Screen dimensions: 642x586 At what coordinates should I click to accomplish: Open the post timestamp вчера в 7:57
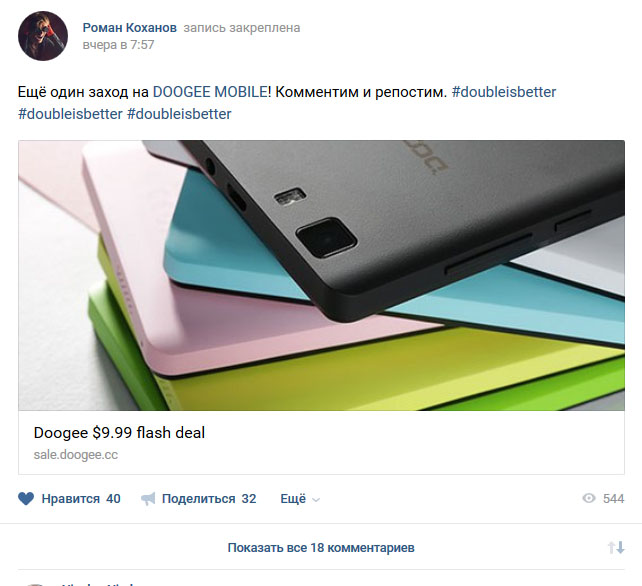(x=118, y=45)
